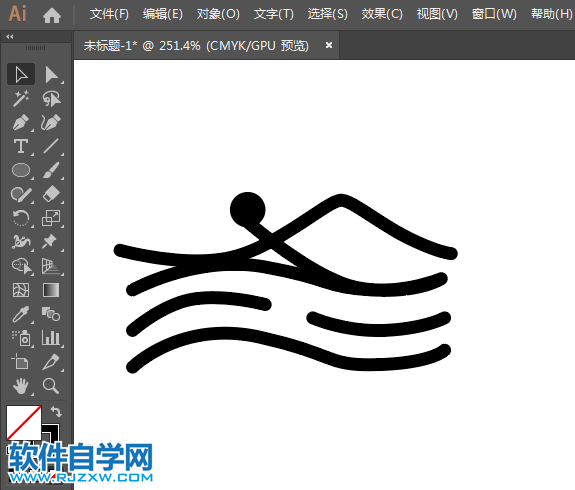Pick the Magic Wand tool
575x490 pixels.
click(21, 98)
